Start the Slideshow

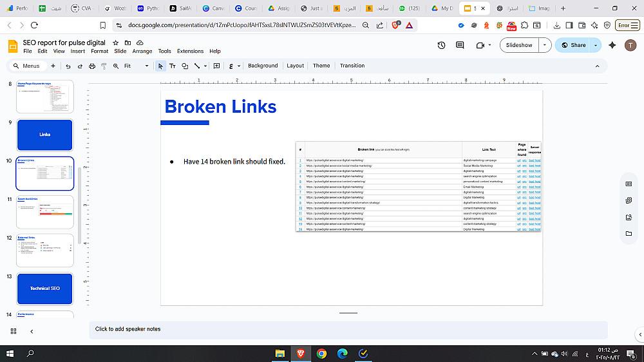tap(519, 45)
